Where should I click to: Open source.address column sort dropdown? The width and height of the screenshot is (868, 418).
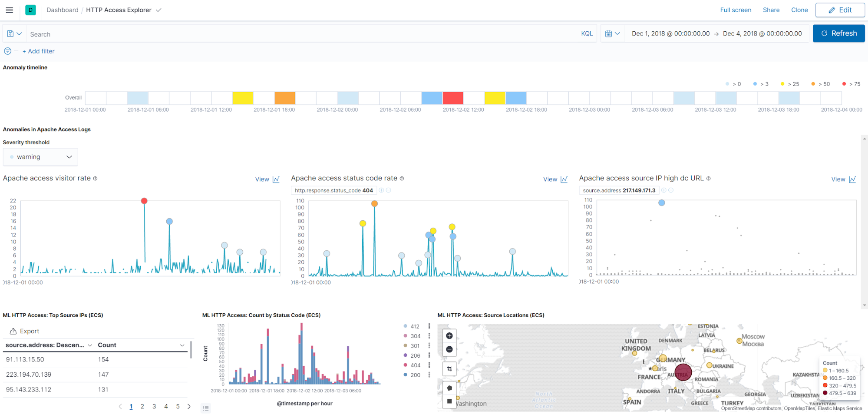pos(90,345)
